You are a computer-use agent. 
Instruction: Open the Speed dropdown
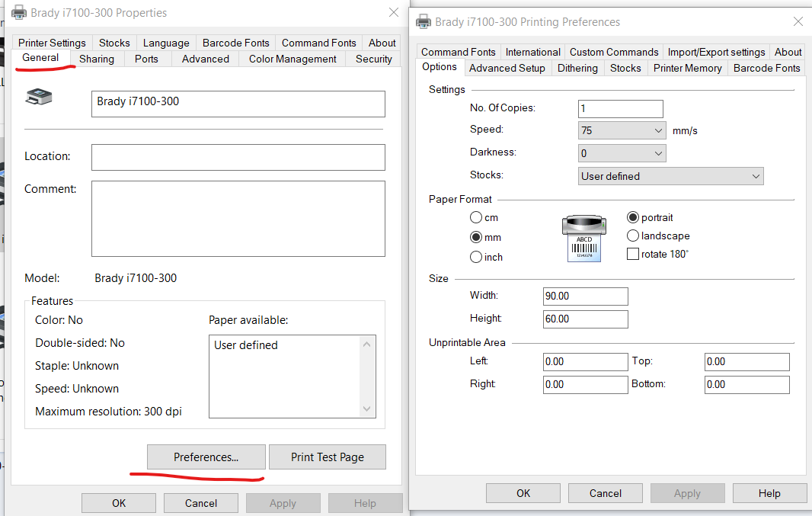point(622,130)
